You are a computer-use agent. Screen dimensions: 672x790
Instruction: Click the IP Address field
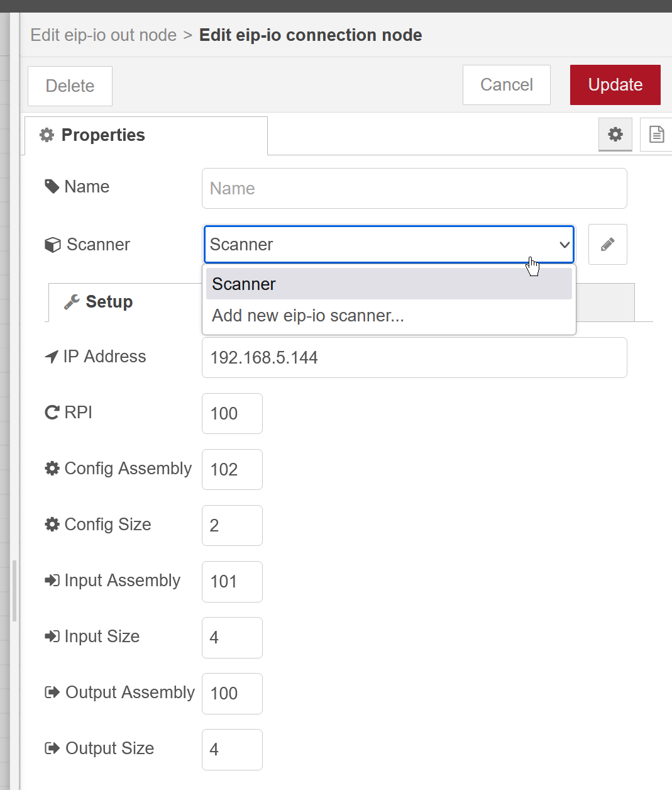coord(414,357)
